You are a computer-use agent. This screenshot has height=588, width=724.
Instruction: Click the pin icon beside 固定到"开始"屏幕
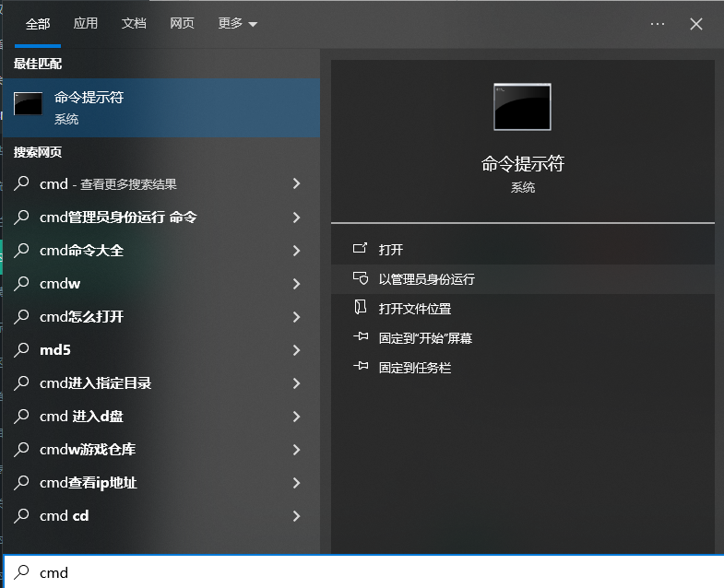coord(361,336)
